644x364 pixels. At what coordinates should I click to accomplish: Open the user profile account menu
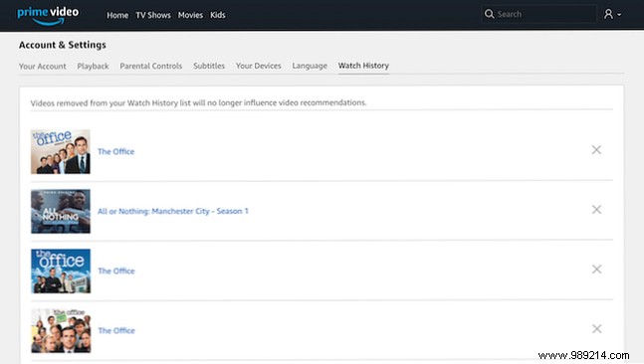[612, 14]
